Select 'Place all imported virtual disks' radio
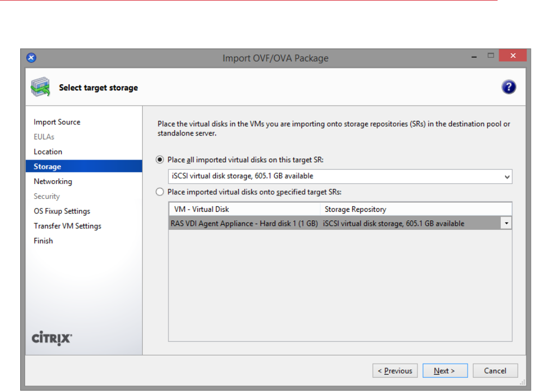533x392 pixels. (x=160, y=160)
